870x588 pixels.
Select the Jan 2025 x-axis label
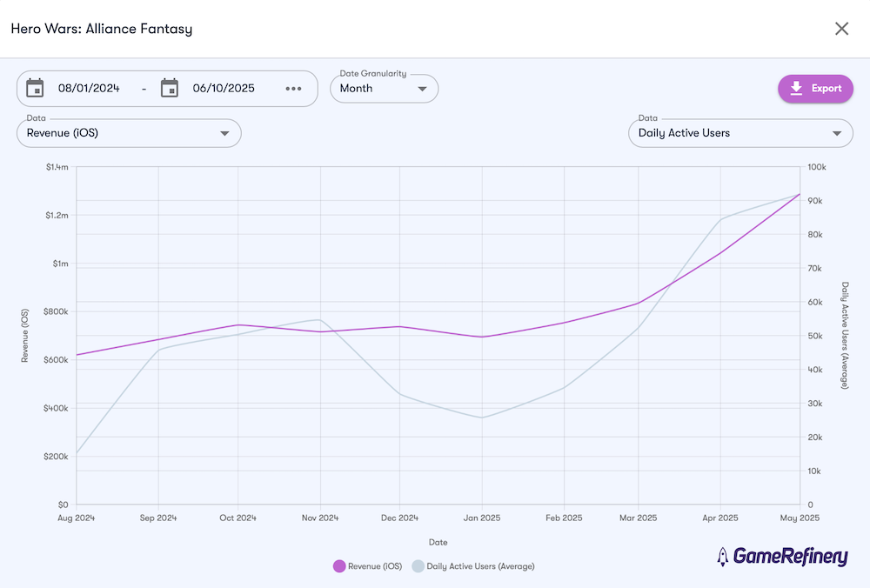pos(482,518)
